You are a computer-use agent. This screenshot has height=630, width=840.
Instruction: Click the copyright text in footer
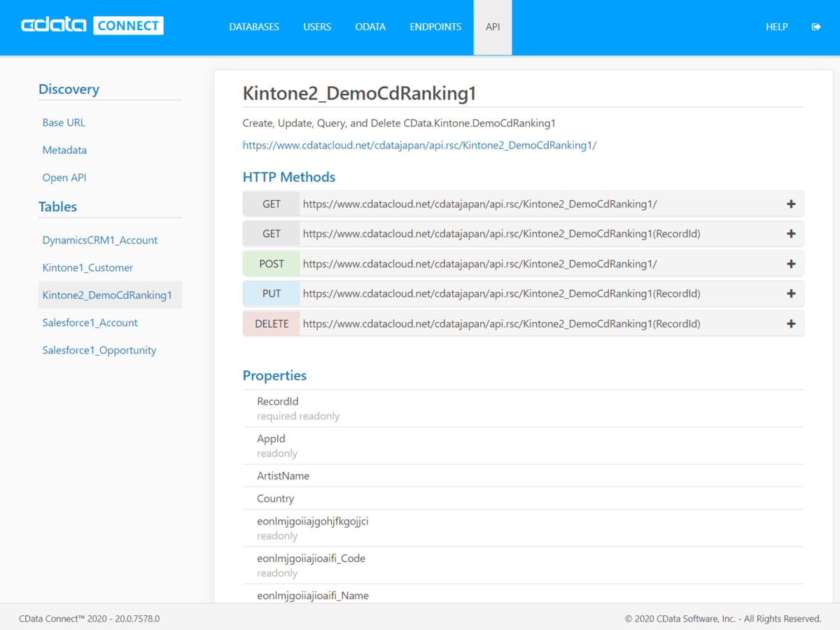coord(723,619)
